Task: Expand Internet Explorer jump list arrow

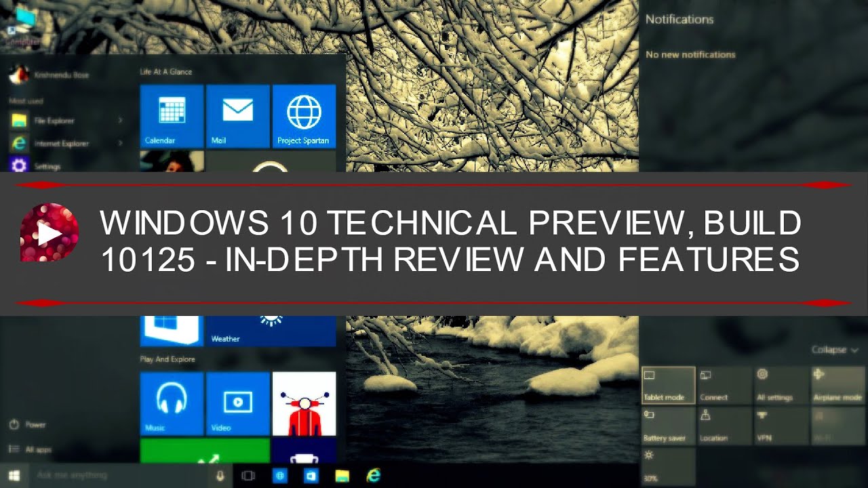Action: pos(121,143)
